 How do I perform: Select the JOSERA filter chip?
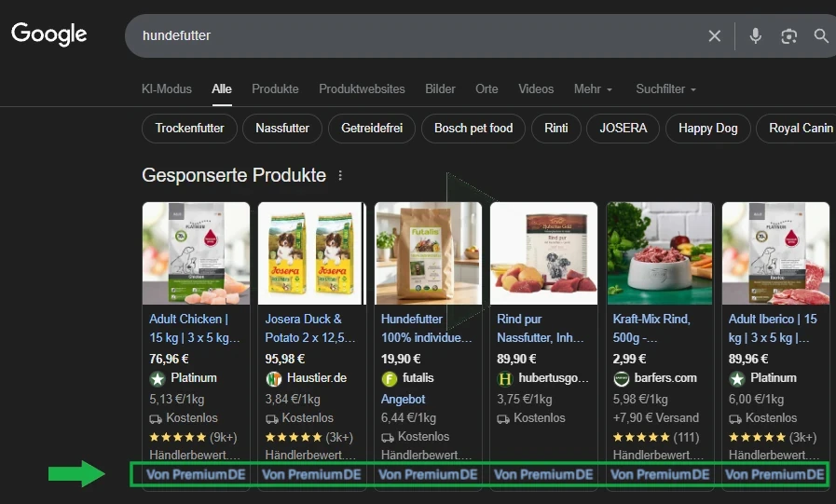[623, 129]
